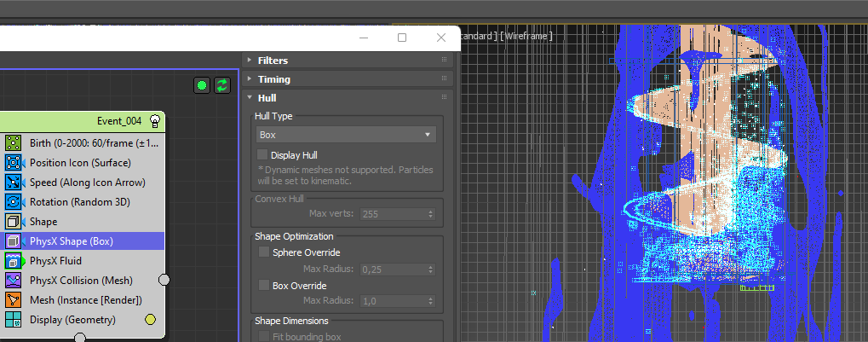868x342 pixels.
Task: Click the Speed operator icon
Action: point(13,182)
